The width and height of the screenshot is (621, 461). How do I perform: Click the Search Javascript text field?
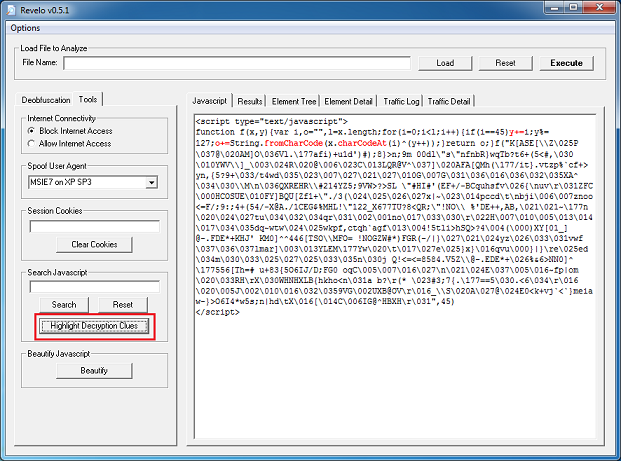pos(94,287)
